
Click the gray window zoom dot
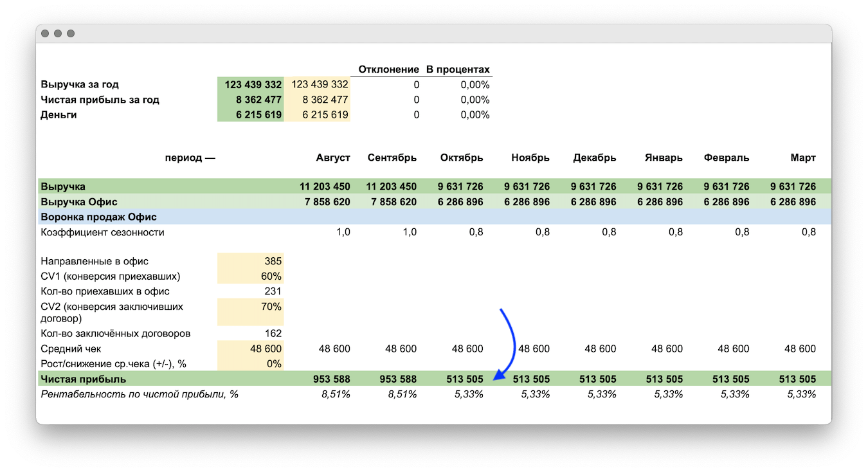pyautogui.click(x=71, y=33)
